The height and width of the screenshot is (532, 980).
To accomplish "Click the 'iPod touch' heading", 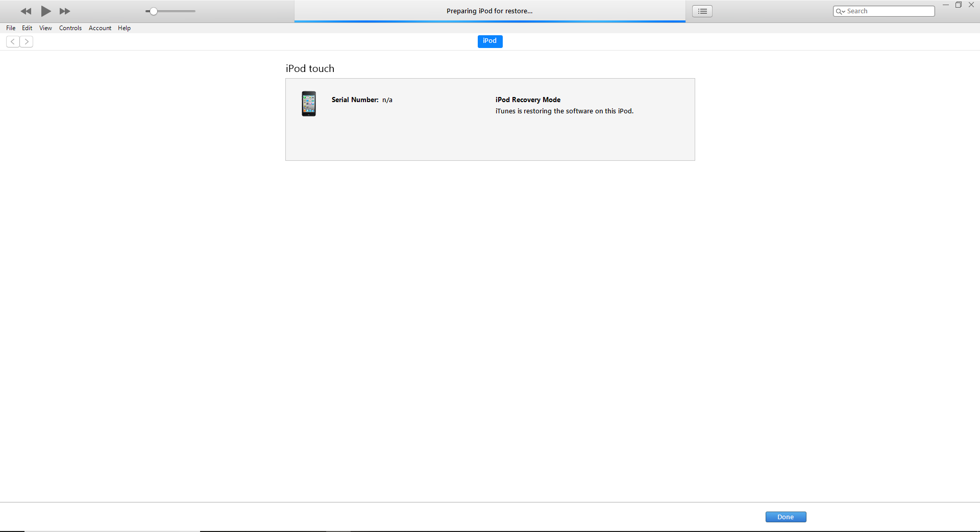I will [310, 68].
